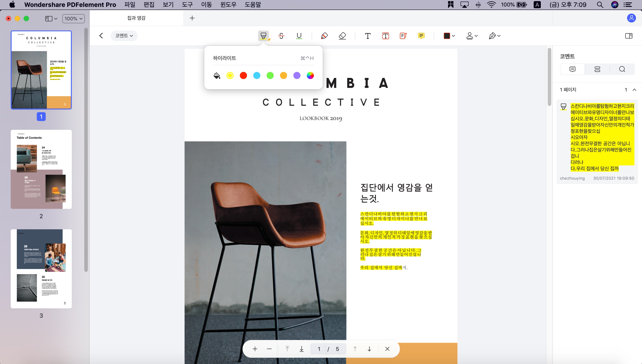Select the text box insert tool
The image size is (642, 364).
pyautogui.click(x=385, y=35)
